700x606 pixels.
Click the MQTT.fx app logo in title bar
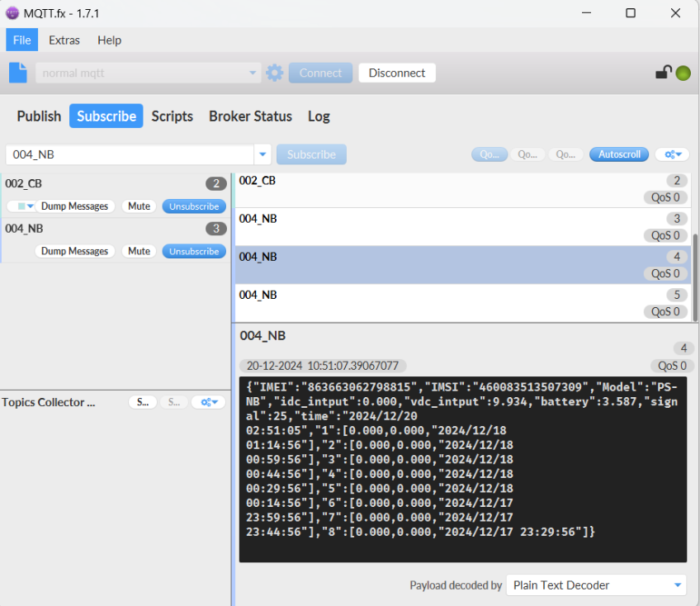12,13
